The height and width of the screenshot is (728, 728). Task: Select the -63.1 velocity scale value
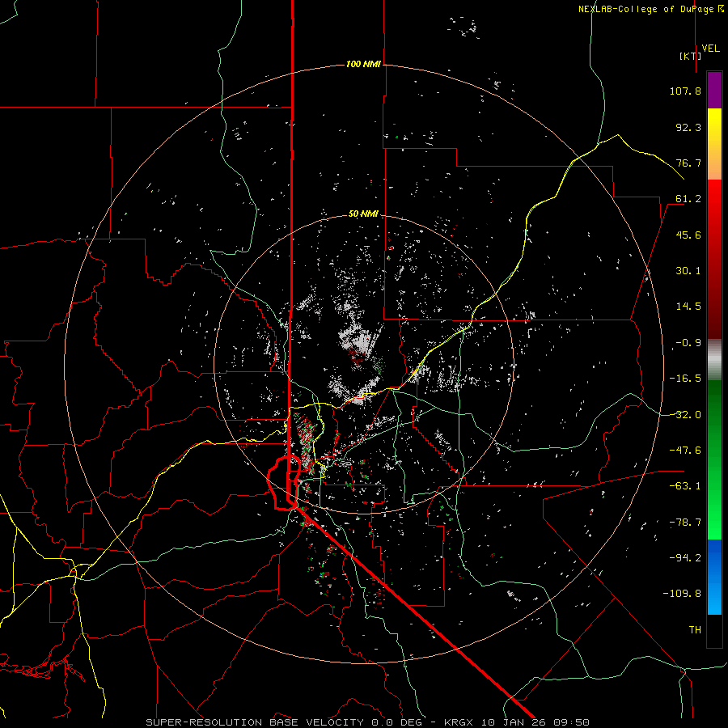coord(685,486)
